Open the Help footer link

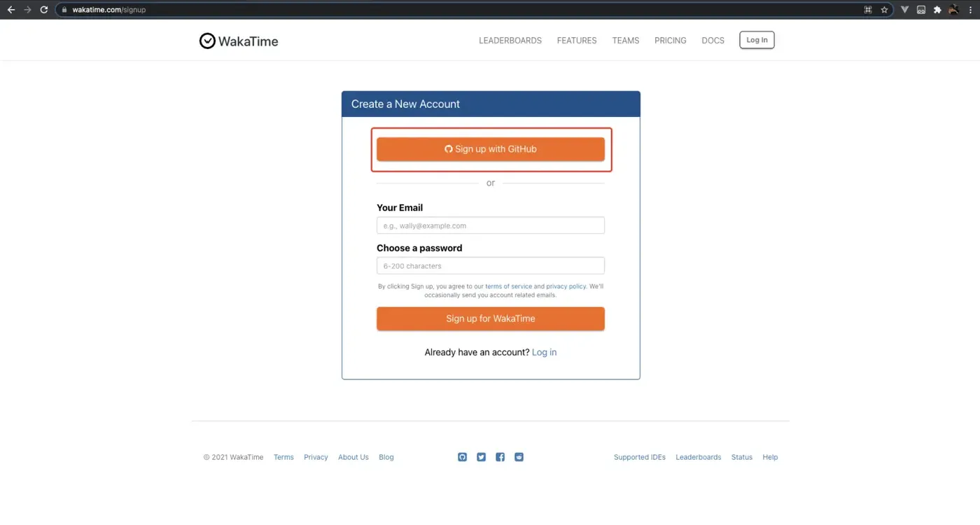coord(770,457)
